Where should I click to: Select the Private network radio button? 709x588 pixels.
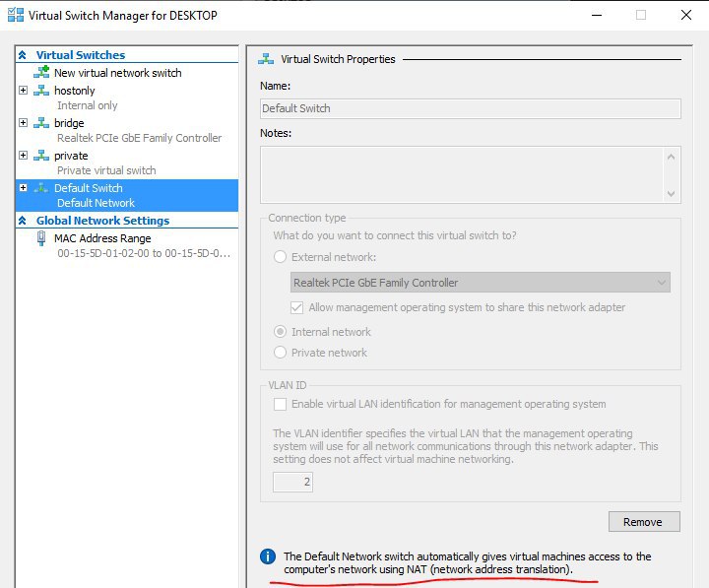tap(281, 352)
